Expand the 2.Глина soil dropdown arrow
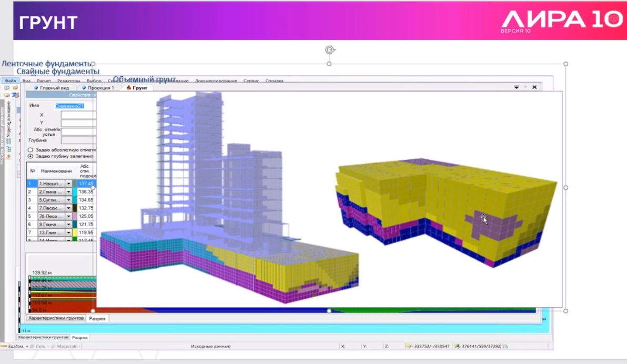627x364 pixels. point(68,192)
